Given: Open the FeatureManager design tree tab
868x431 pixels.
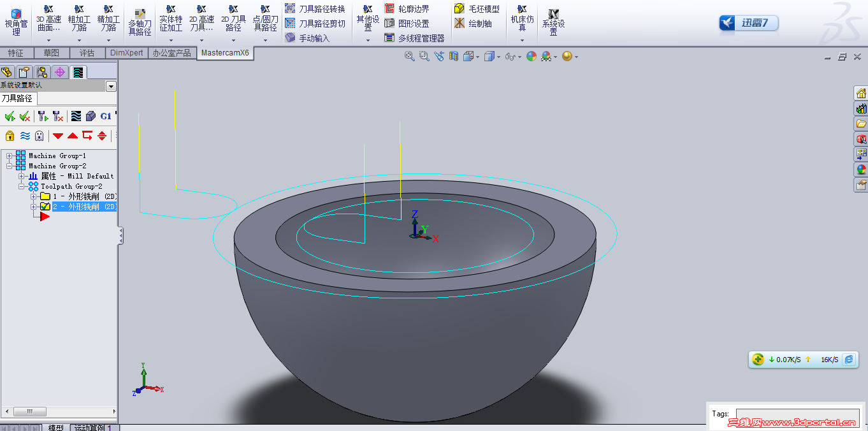Looking at the screenshot, I should click(x=7, y=72).
